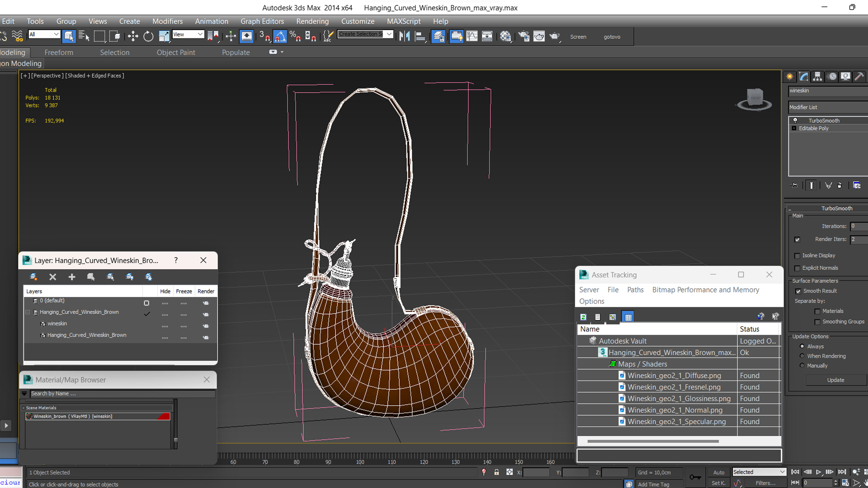Open the All selection filter dropdown
The width and height of the screenshot is (868, 488).
pyautogui.click(x=44, y=34)
